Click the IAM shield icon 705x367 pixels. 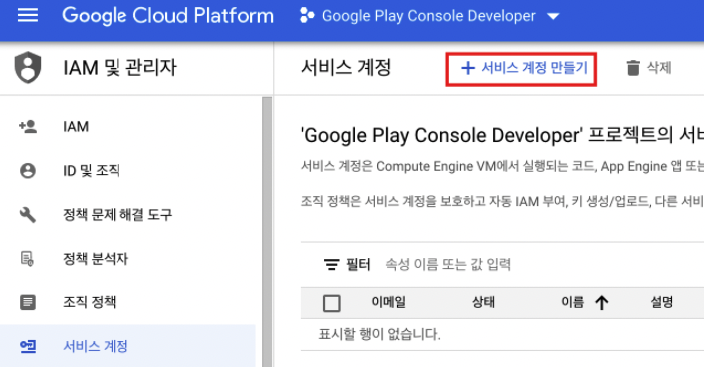[x=28, y=67]
